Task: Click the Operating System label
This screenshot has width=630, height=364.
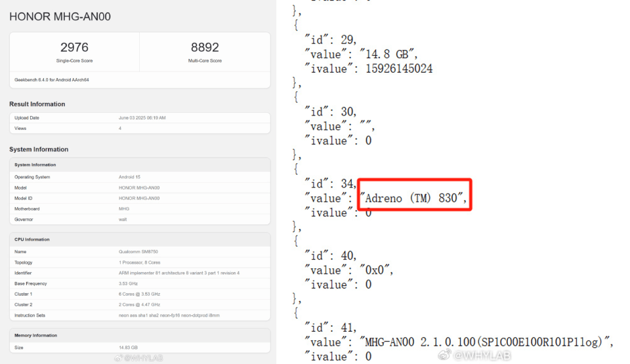Action: 32,177
